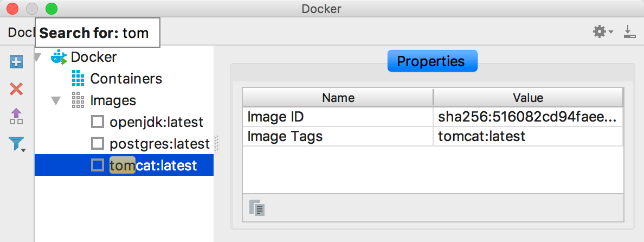Click the blue plus add icon
Viewport: 644px width, 242px height.
[x=16, y=62]
